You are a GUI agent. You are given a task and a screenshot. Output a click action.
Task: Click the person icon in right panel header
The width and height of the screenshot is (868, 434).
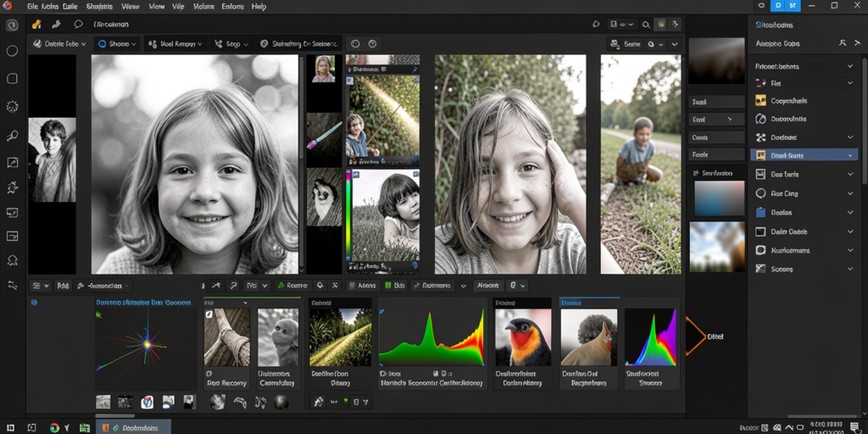(x=843, y=43)
